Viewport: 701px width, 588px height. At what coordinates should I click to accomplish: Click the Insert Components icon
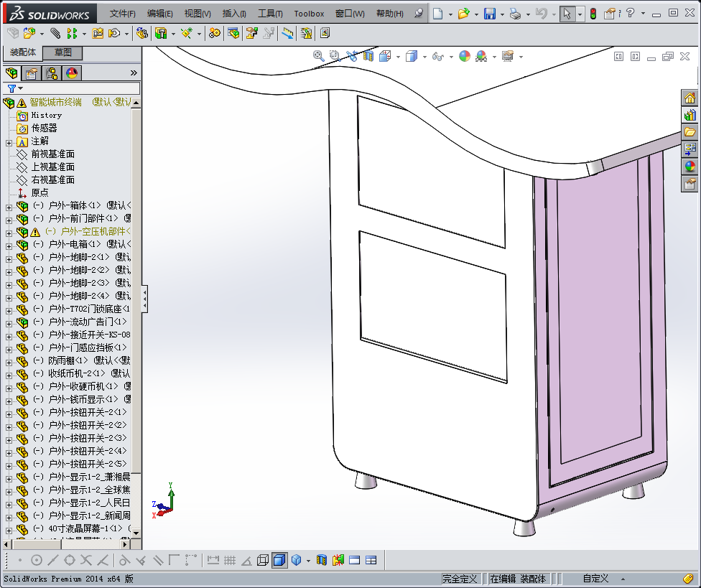pos(29,33)
